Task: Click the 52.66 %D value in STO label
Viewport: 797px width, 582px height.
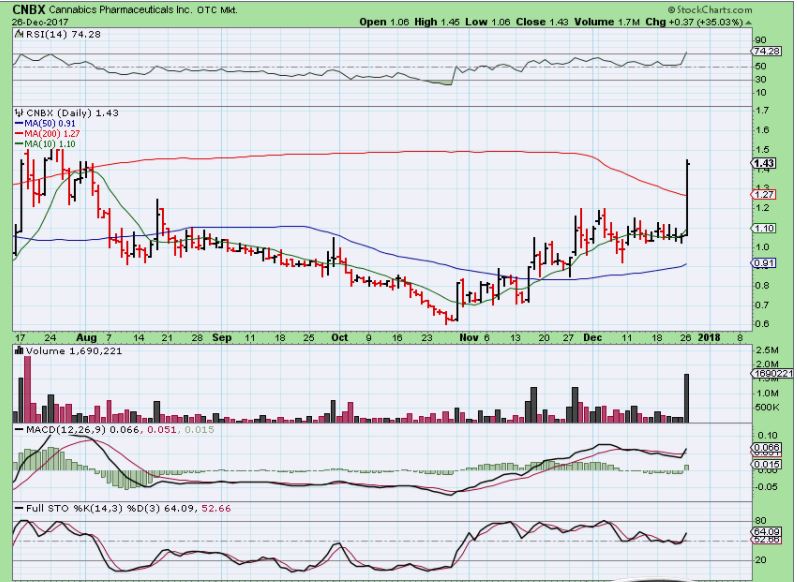Action: (216, 508)
